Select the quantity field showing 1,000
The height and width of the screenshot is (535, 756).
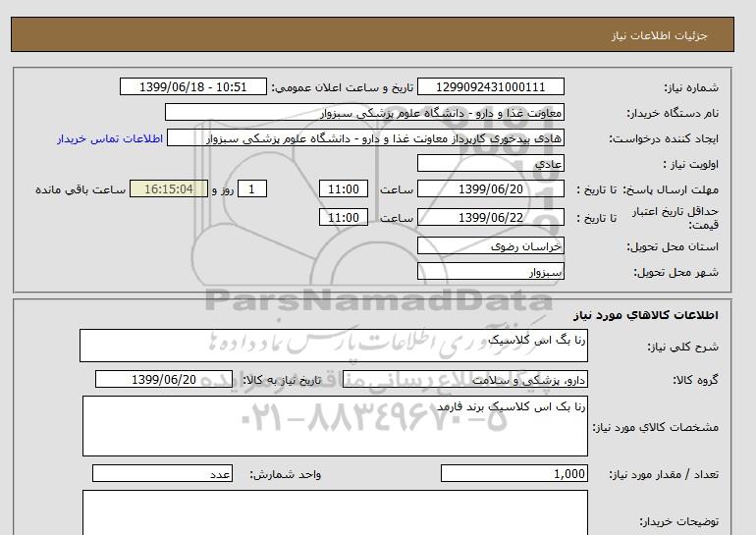(513, 473)
